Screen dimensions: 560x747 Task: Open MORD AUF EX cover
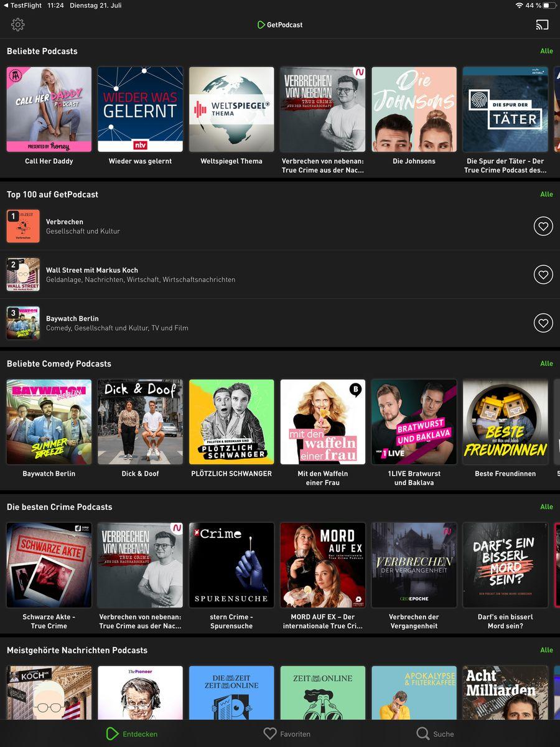323,565
